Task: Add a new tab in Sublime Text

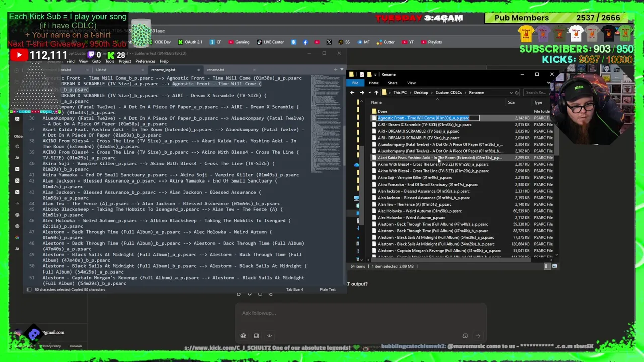Action: (x=336, y=70)
